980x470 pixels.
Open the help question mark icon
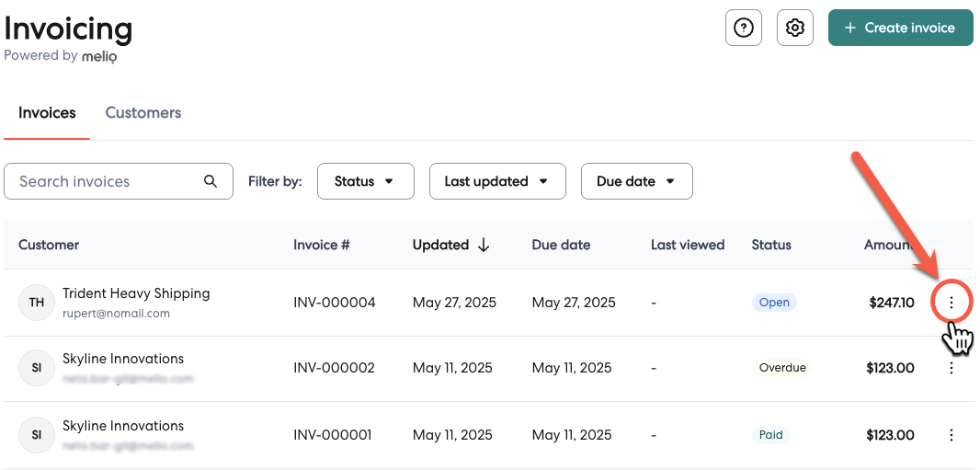coord(744,28)
